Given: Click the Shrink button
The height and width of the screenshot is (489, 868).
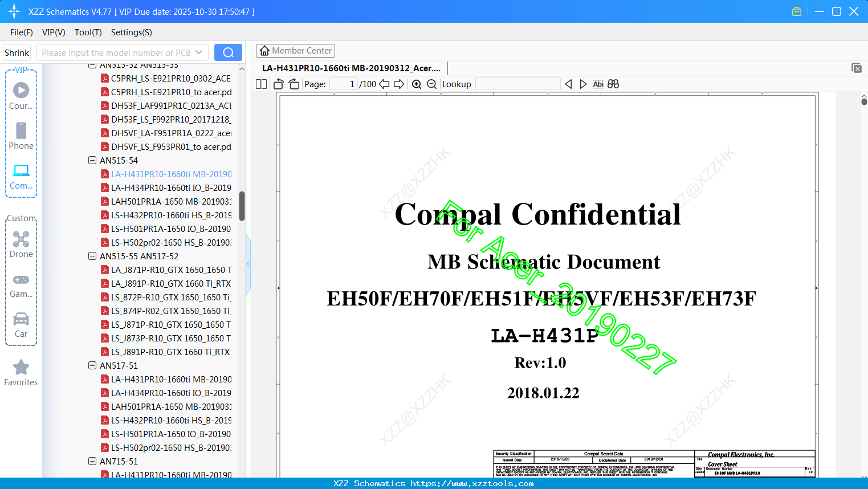Looking at the screenshot, I should pos(17,52).
